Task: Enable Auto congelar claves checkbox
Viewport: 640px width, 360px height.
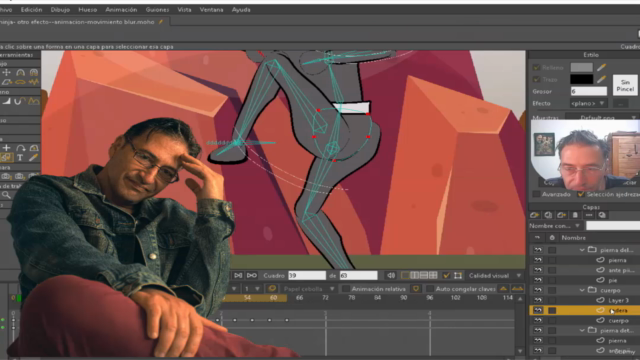Action: pyautogui.click(x=429, y=289)
